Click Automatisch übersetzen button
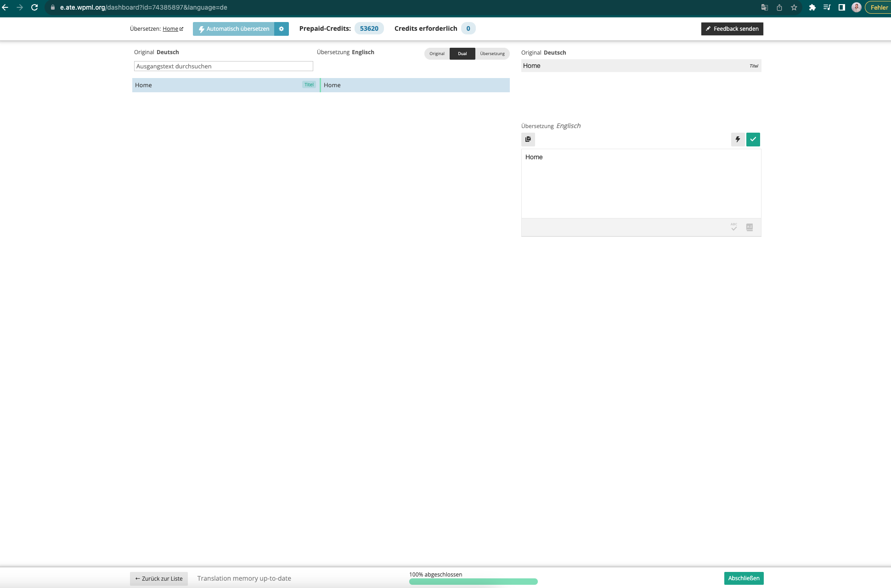Image resolution: width=891 pixels, height=588 pixels. point(234,29)
